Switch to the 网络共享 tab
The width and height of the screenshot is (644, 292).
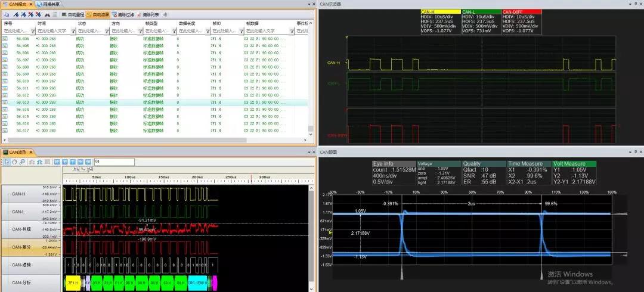click(48, 4)
